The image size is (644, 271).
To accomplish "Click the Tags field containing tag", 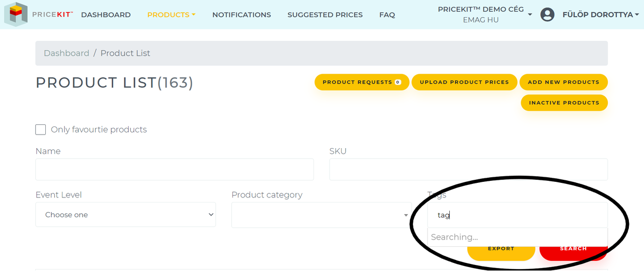I will (x=518, y=215).
